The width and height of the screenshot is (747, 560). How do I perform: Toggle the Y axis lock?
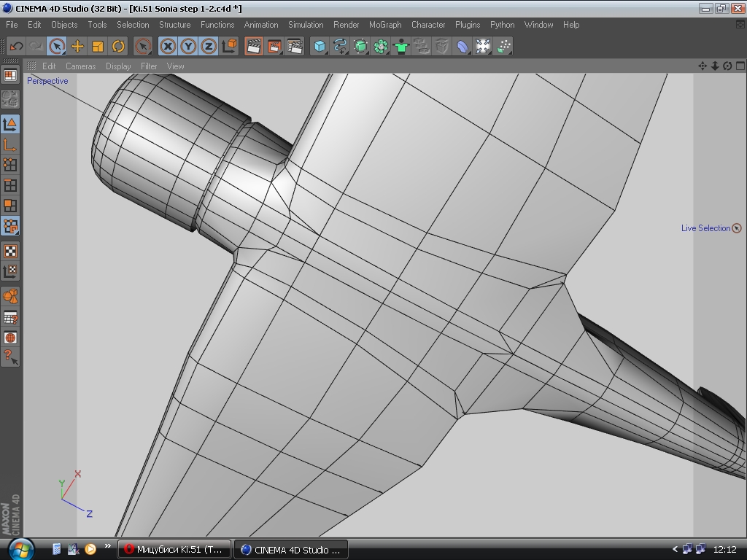[188, 46]
